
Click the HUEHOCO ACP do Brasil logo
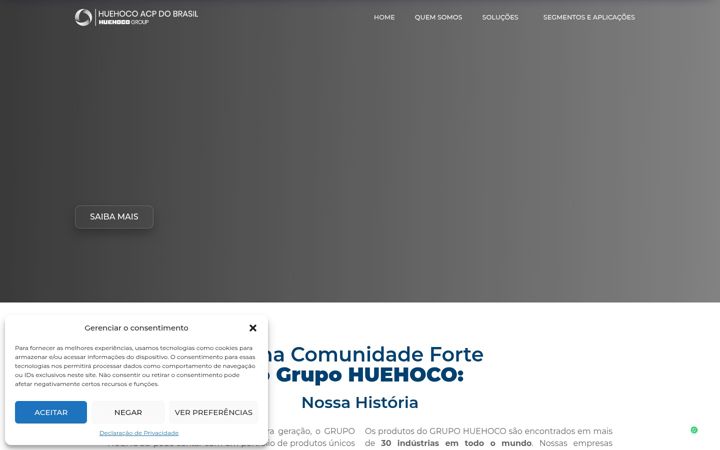click(136, 17)
